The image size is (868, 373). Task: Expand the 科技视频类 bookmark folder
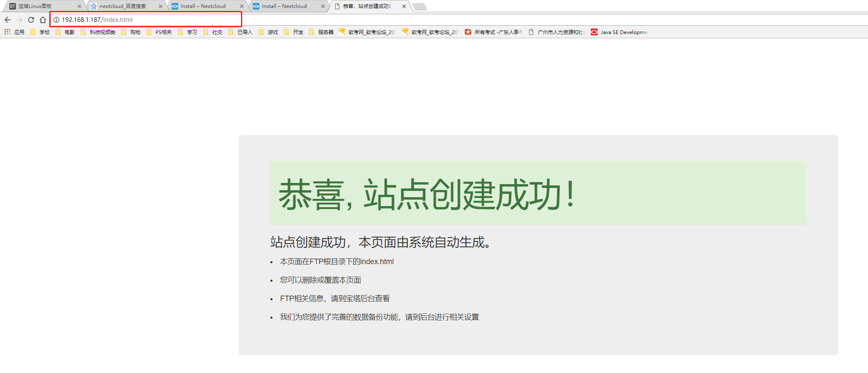click(98, 32)
